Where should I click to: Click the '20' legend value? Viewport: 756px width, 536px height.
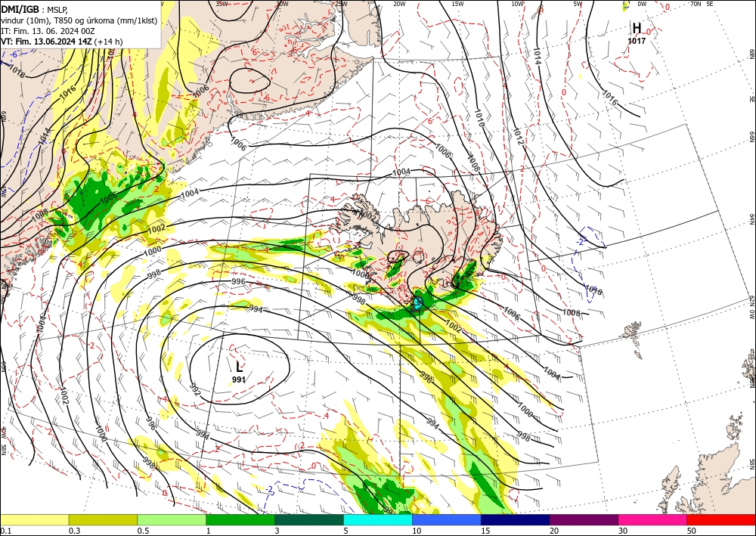[x=554, y=531]
